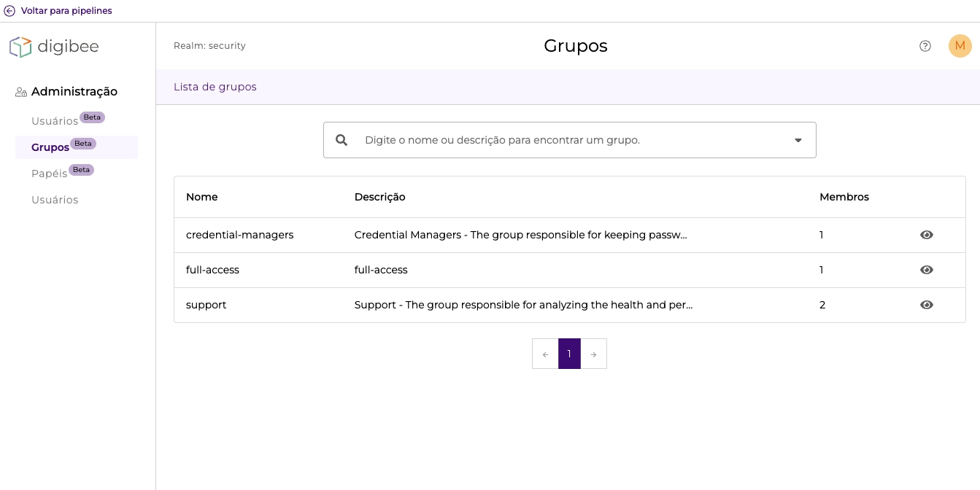View the credential-managers group via eye icon
This screenshot has height=490, width=980.
point(927,235)
